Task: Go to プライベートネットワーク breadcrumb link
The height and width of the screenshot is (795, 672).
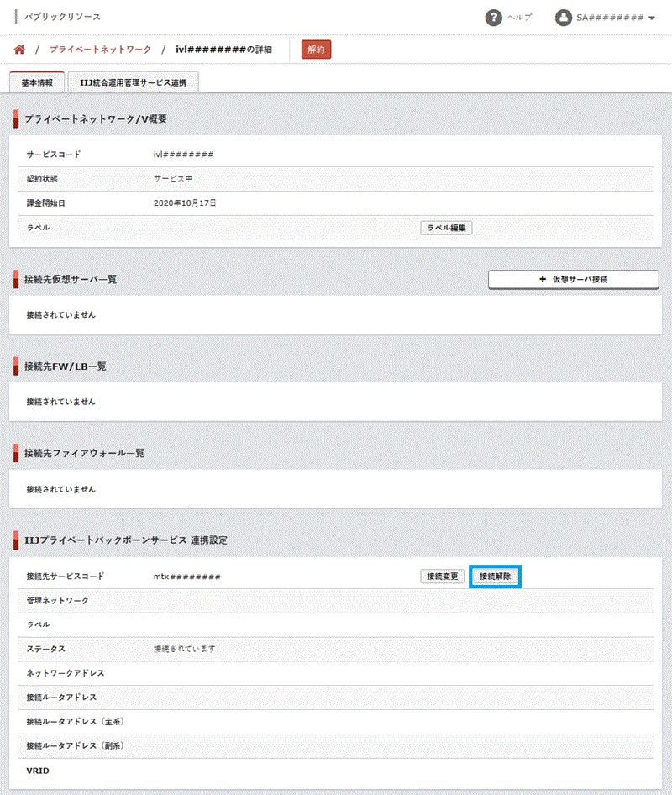Action: click(100, 50)
